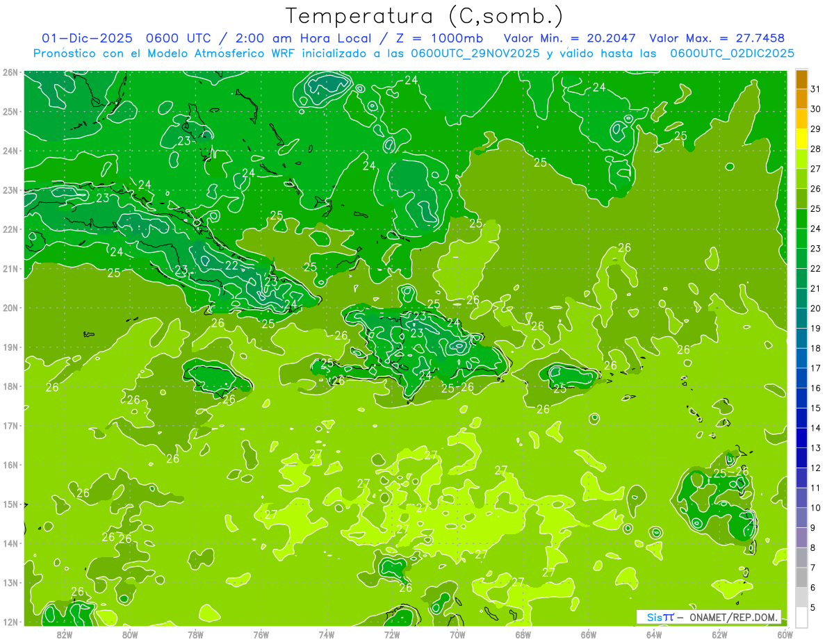
Task: Click the "8" label on the color scale
Action: pos(815,547)
